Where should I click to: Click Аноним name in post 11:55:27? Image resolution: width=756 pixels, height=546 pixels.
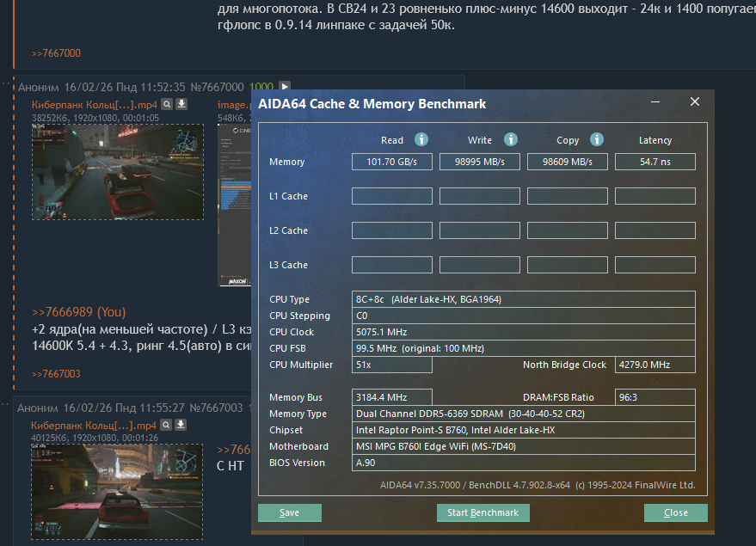(38, 408)
